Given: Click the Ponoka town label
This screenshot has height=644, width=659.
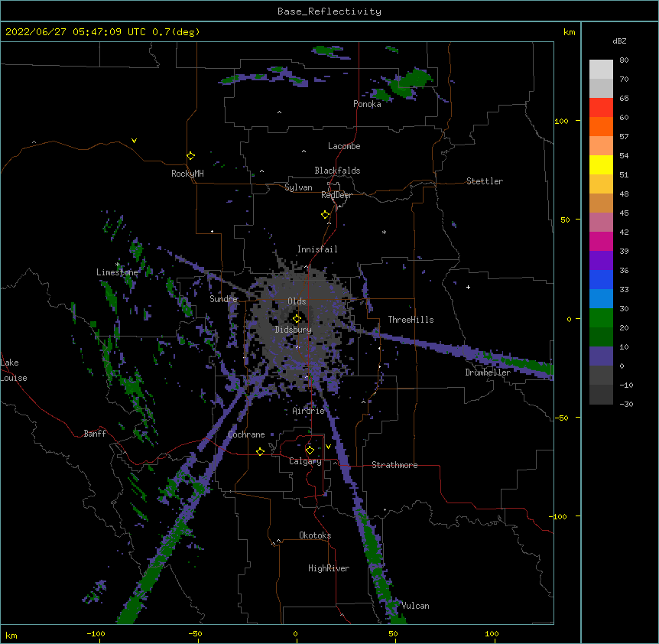Looking at the screenshot, I should click(x=367, y=104).
